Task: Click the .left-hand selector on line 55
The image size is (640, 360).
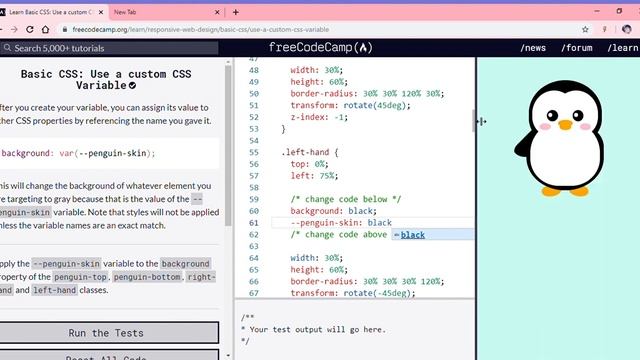Action: [x=305, y=152]
